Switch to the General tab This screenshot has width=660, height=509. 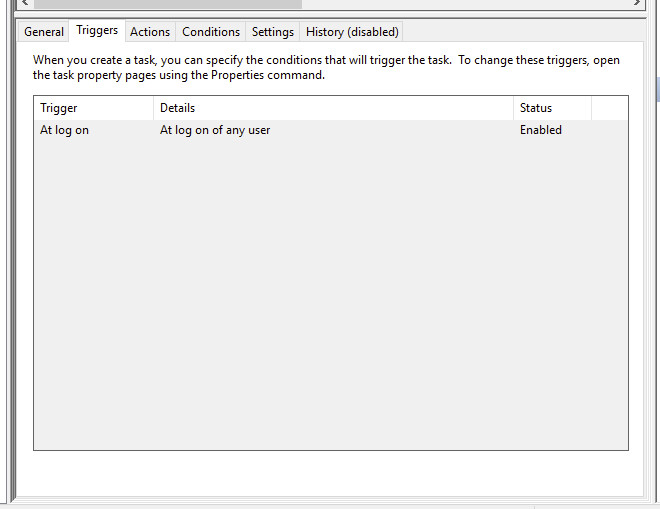click(43, 32)
